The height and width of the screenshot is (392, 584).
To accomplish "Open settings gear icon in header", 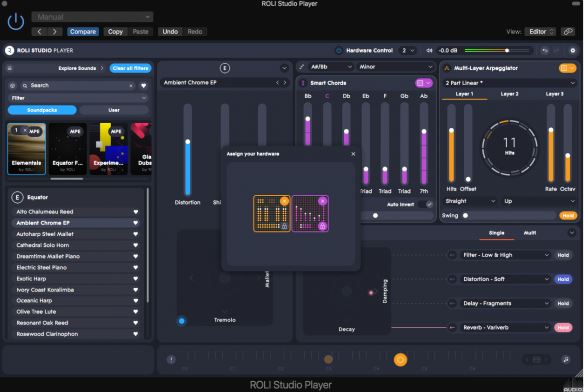I will point(572,50).
